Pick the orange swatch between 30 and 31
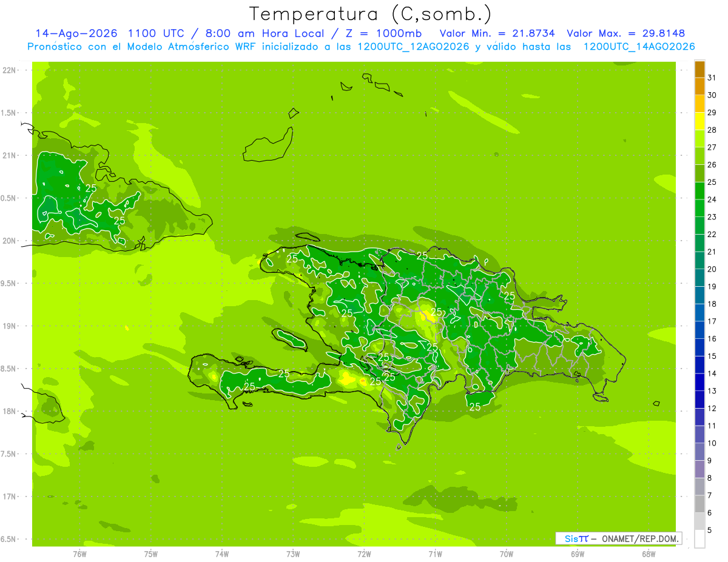The height and width of the screenshot is (562, 728). tap(699, 86)
